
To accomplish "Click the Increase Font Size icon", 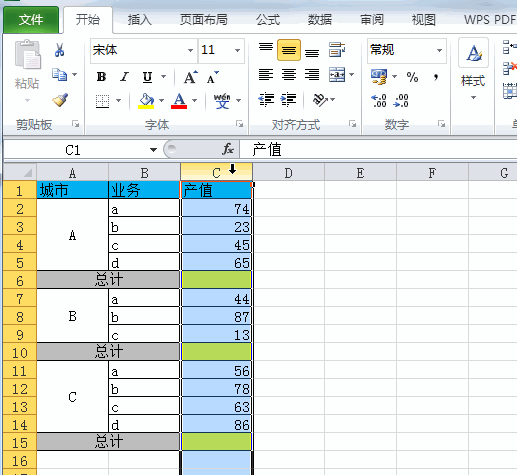I will click(191, 77).
